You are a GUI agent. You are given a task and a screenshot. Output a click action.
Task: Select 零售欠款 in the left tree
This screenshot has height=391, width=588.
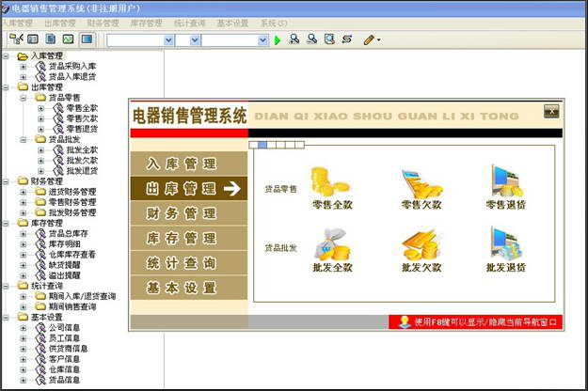tap(82, 118)
